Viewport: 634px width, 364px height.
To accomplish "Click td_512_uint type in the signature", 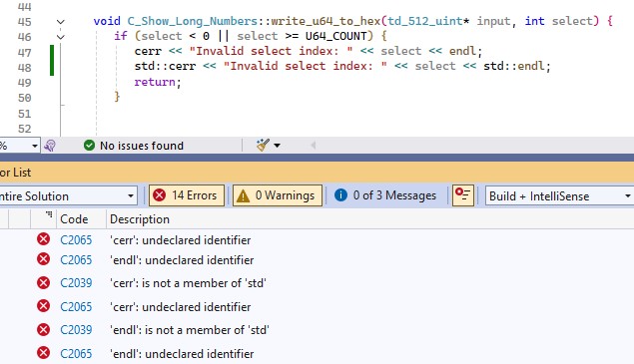I will (x=425, y=21).
